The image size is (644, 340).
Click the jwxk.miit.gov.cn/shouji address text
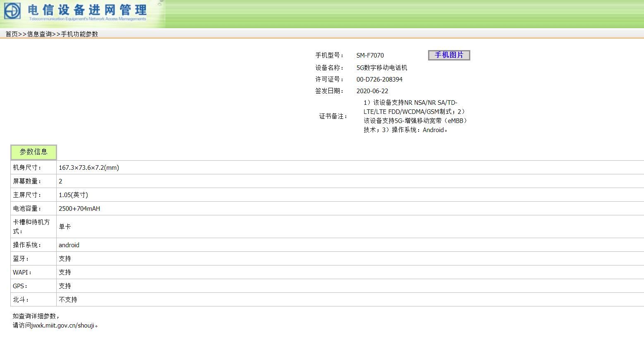coord(63,326)
